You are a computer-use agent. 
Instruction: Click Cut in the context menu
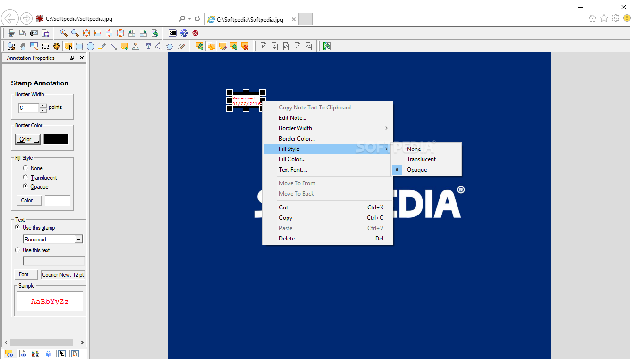pos(328,207)
